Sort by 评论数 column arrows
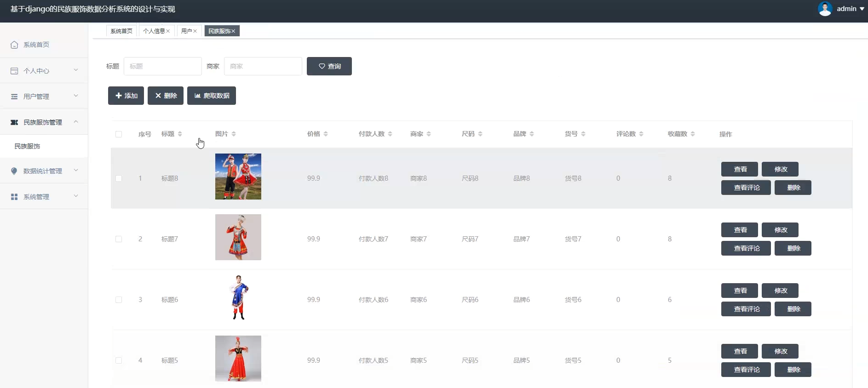 tap(641, 134)
